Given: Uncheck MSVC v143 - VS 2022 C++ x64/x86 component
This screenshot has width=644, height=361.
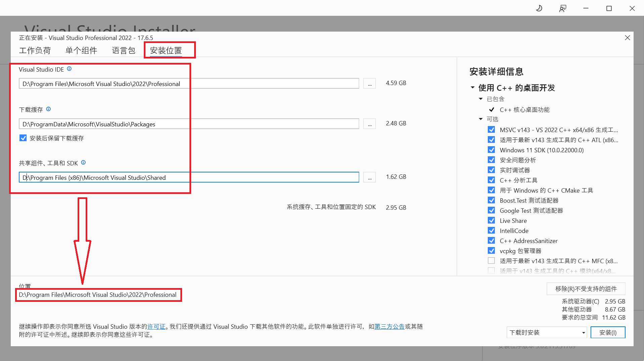Looking at the screenshot, I should [491, 130].
